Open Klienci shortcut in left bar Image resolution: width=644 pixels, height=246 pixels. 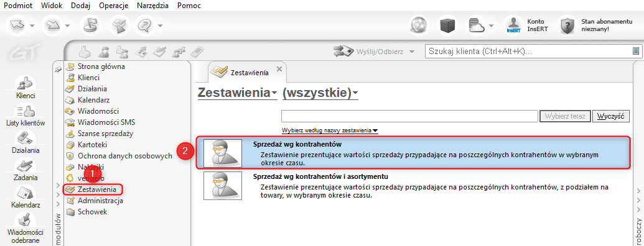click(26, 88)
